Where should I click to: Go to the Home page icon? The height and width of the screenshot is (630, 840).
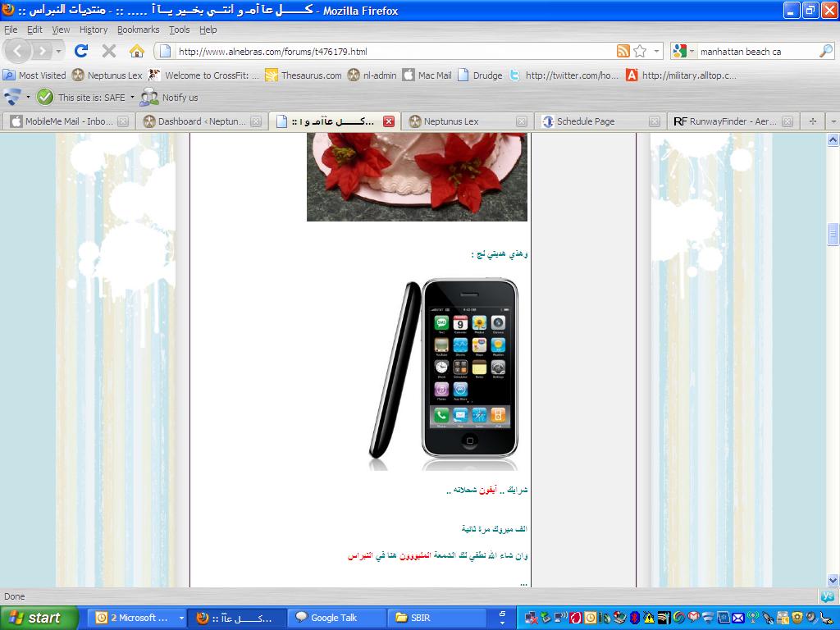pos(137,51)
